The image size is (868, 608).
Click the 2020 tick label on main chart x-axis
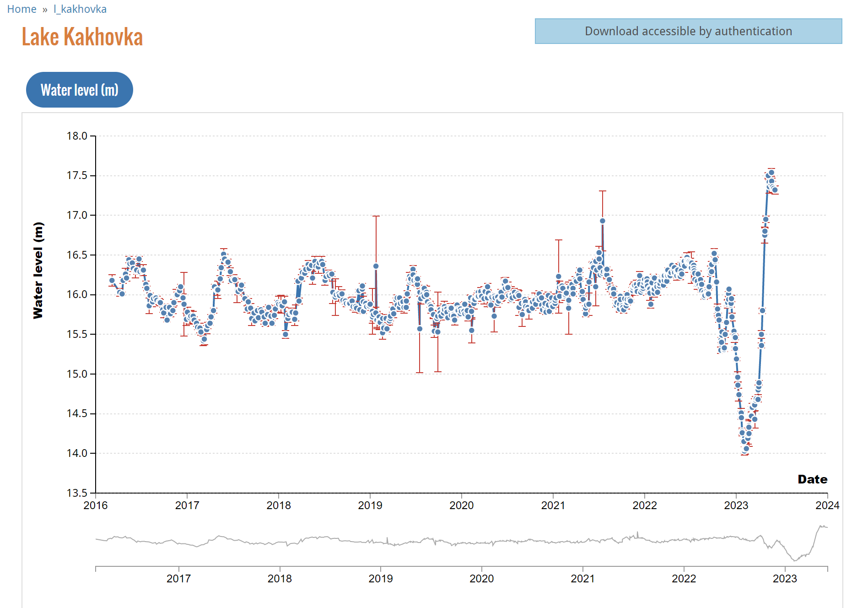click(461, 505)
